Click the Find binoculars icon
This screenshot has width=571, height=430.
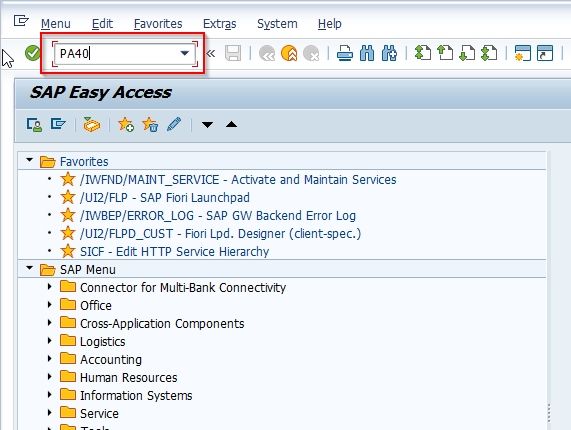pos(367,54)
